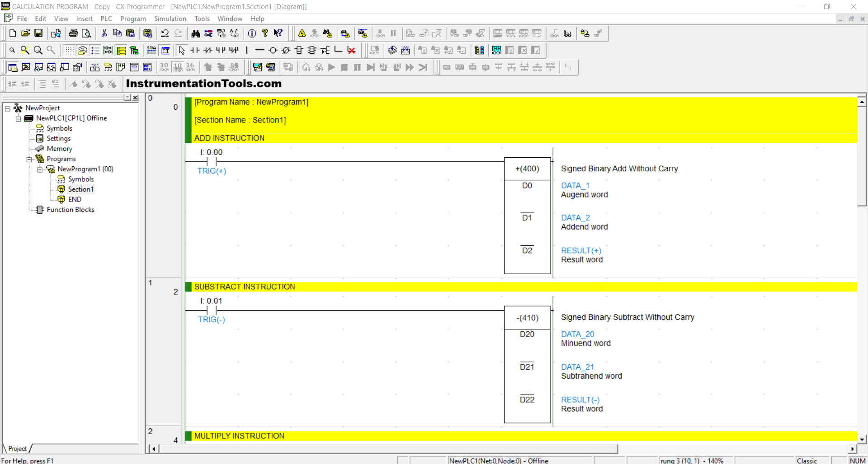868x464 pixels.
Task: Switch to the Project tab
Action: click(x=17, y=449)
